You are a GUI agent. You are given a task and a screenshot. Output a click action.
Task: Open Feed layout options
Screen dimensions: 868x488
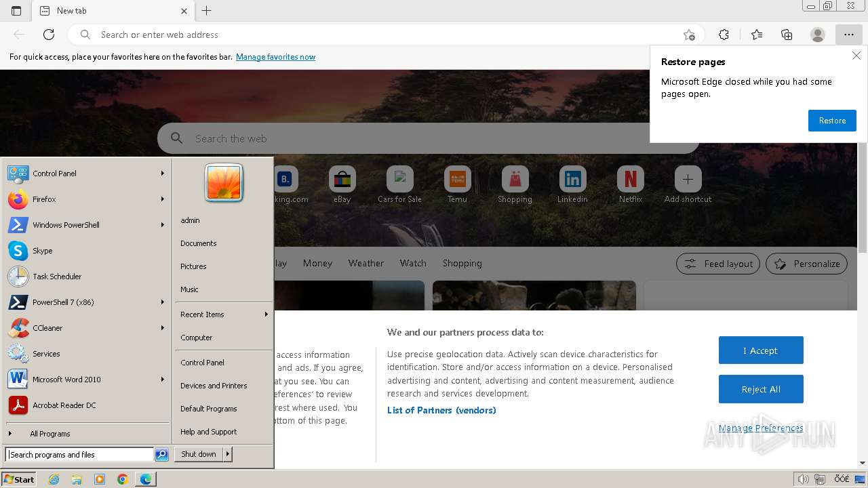point(718,264)
